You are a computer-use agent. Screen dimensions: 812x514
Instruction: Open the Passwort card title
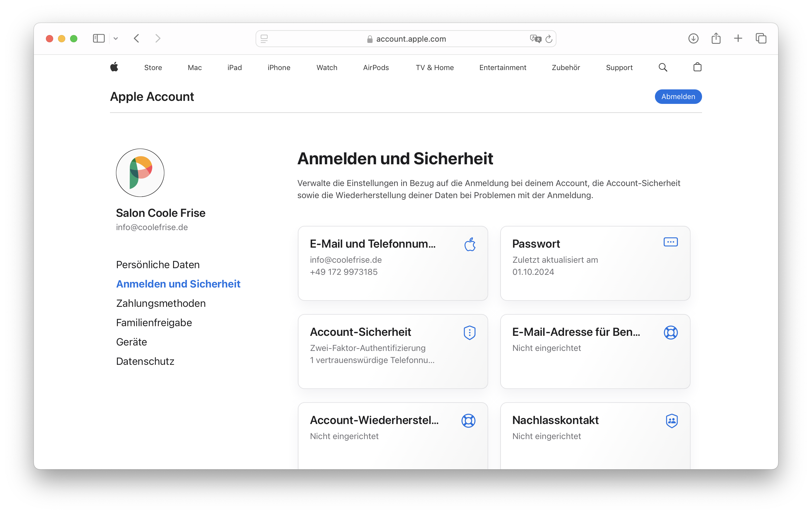click(x=536, y=244)
